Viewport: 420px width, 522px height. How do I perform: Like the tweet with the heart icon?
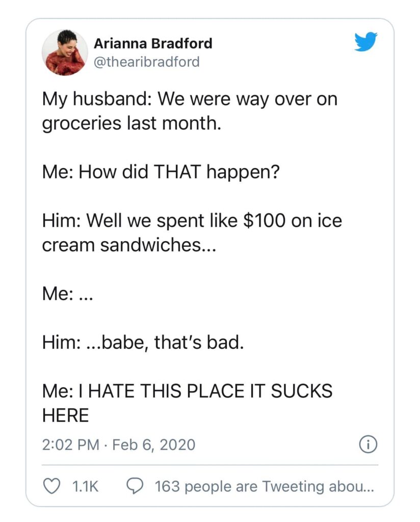click(x=50, y=487)
